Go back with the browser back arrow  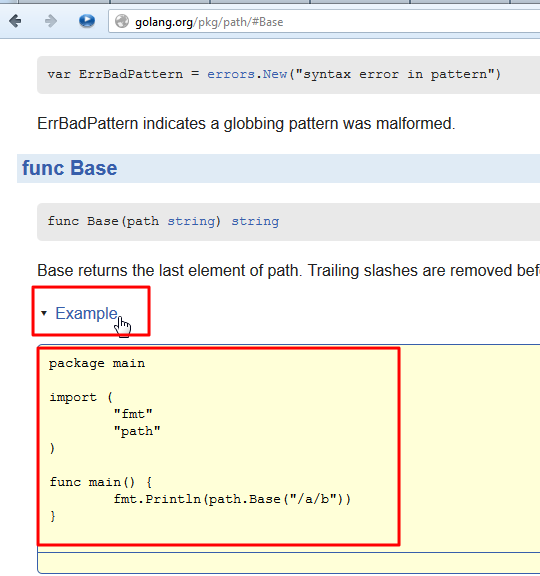pyautogui.click(x=15, y=21)
